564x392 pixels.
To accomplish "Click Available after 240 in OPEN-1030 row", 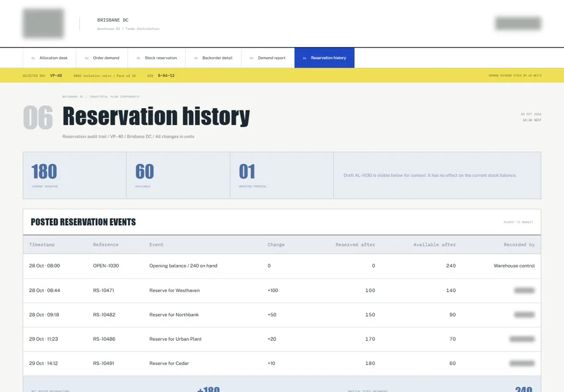I will (x=451, y=266).
